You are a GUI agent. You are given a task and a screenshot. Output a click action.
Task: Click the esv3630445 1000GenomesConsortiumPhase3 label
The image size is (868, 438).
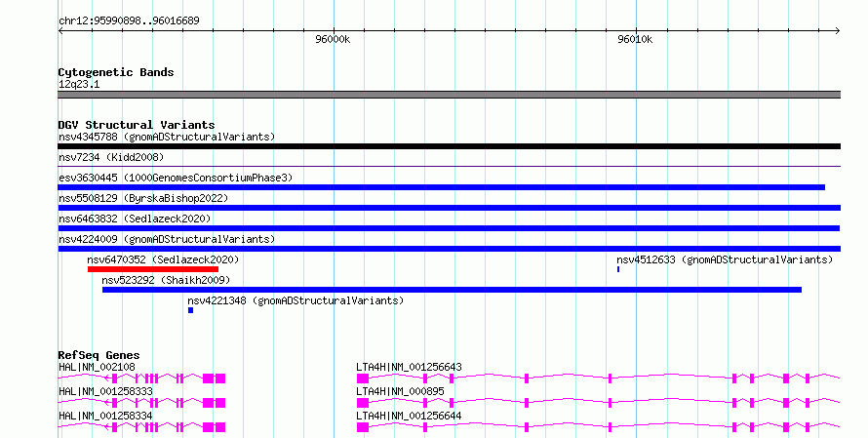coord(176,178)
